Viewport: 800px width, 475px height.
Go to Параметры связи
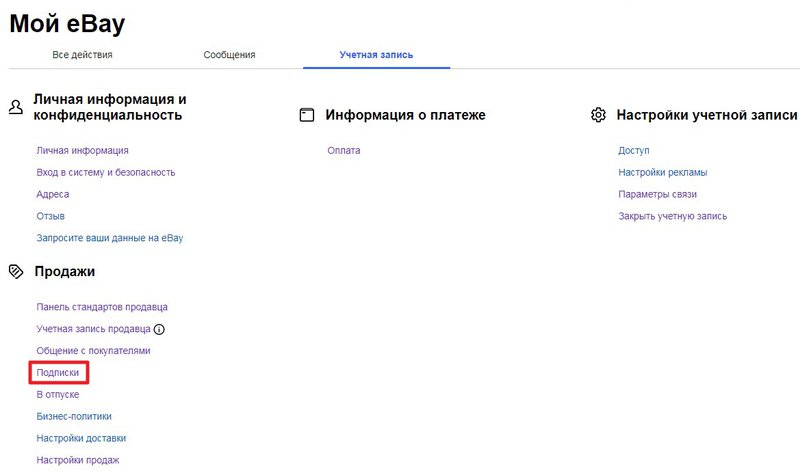658,194
